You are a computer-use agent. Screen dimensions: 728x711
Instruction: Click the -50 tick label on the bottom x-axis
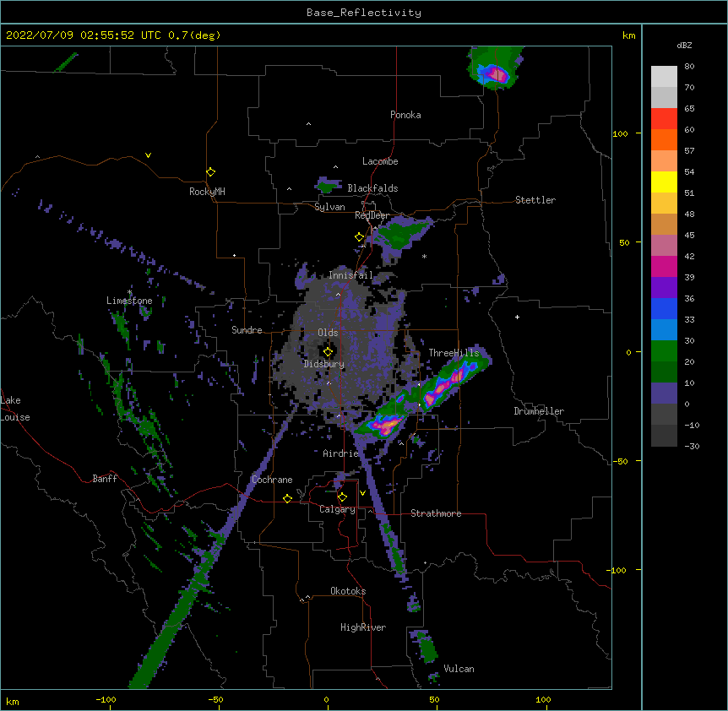[215, 699]
